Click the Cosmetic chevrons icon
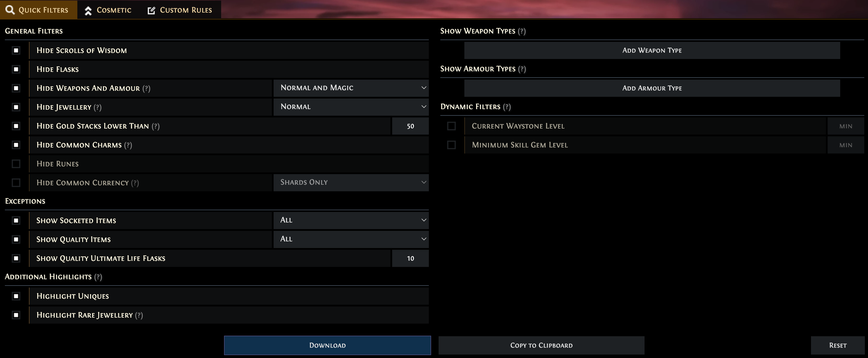 [x=88, y=10]
